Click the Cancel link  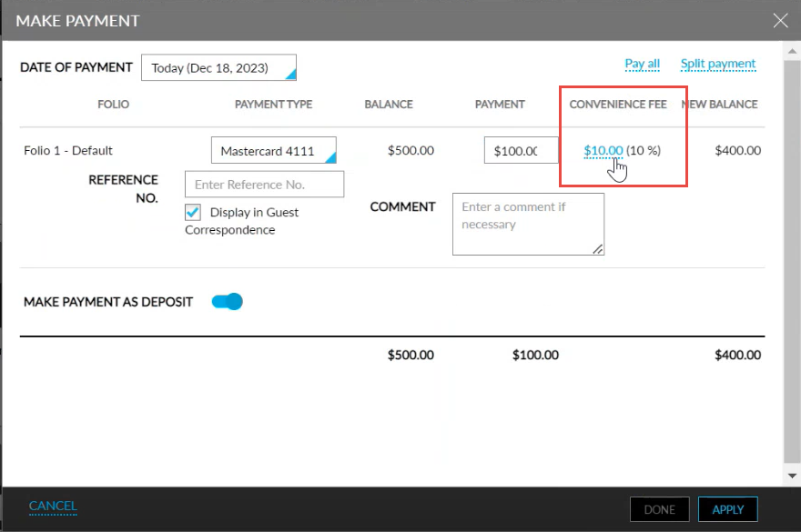(x=53, y=506)
